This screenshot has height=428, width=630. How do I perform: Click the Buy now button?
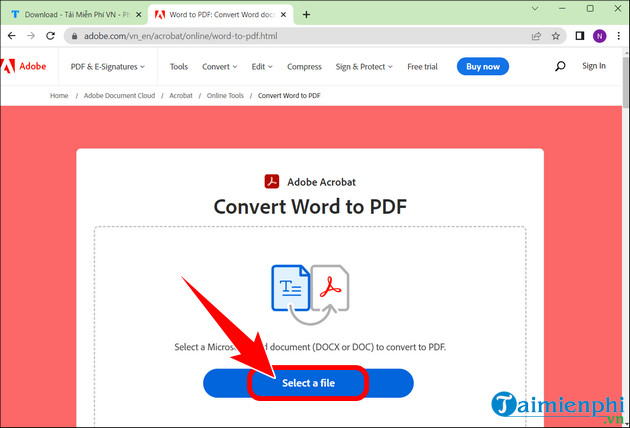click(483, 67)
